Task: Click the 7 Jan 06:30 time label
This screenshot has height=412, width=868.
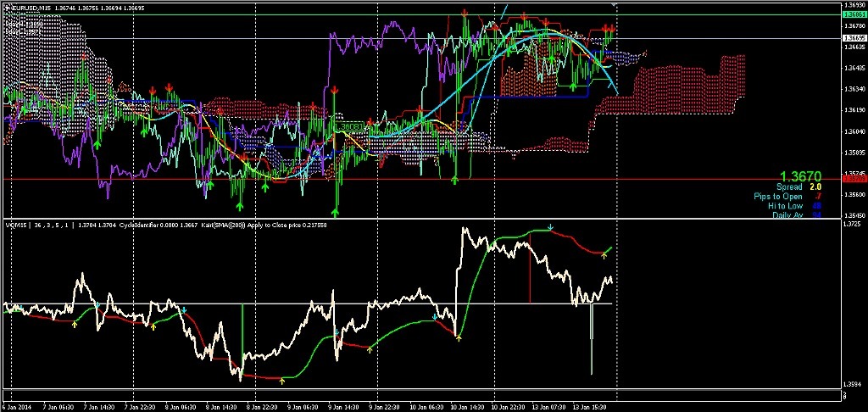Action: click(59, 406)
